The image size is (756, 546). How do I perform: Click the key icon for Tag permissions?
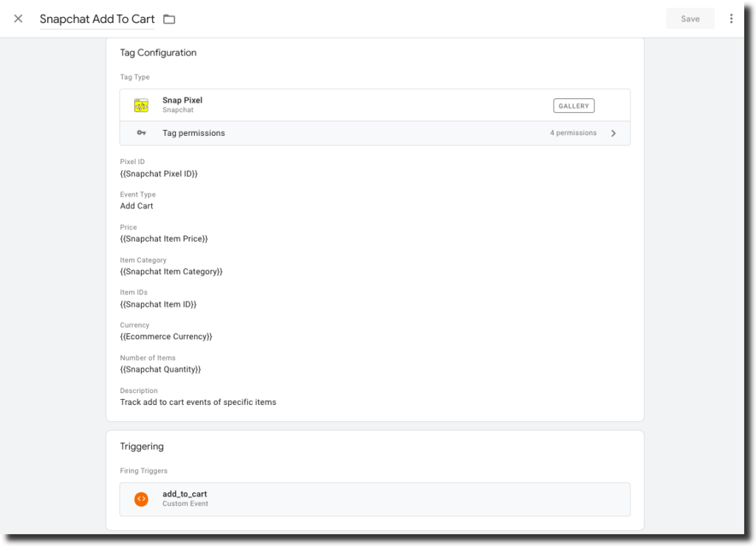point(141,133)
